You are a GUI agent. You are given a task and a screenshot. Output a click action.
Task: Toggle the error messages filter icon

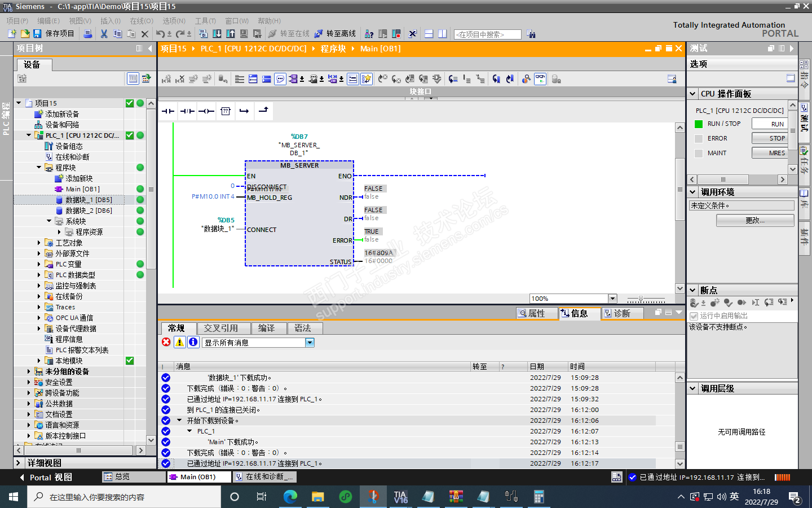point(166,342)
